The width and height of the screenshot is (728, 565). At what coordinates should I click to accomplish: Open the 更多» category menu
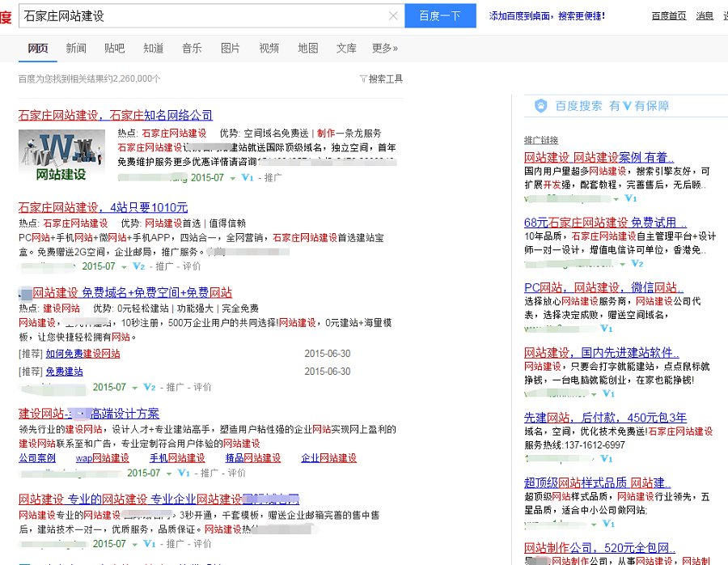pyautogui.click(x=385, y=49)
